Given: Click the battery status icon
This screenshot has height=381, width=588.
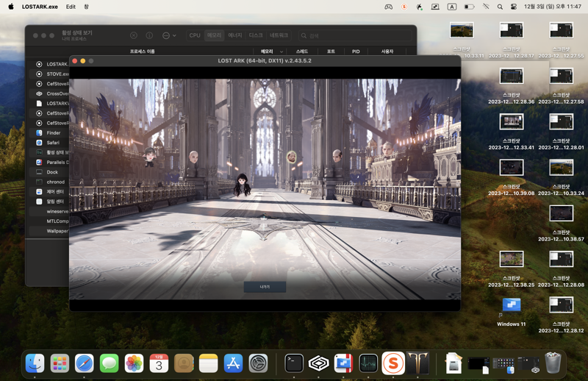Looking at the screenshot, I should (469, 7).
